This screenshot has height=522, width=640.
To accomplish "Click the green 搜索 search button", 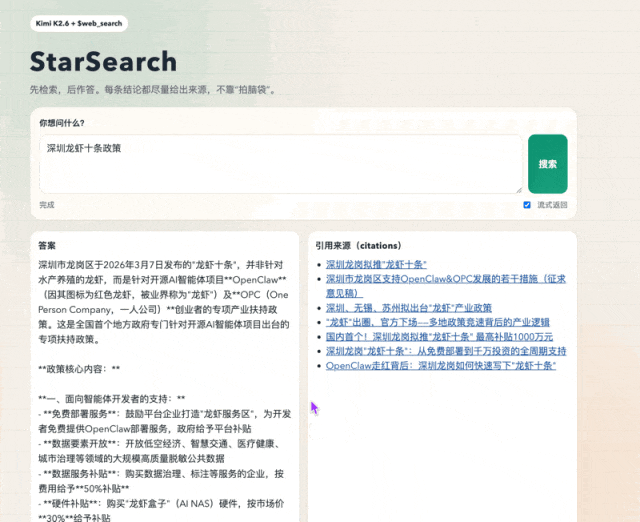I will point(547,164).
